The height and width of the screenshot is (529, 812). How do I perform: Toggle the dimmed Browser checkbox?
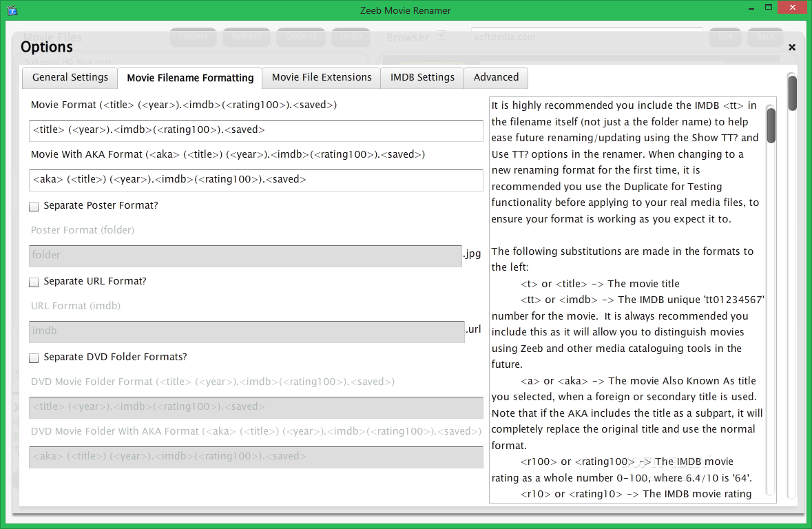click(x=441, y=36)
